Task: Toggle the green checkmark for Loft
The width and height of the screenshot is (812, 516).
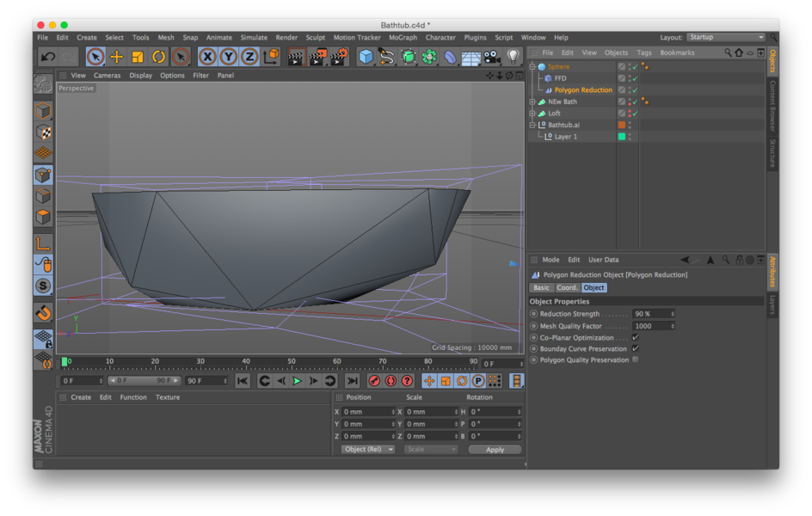Action: (635, 114)
